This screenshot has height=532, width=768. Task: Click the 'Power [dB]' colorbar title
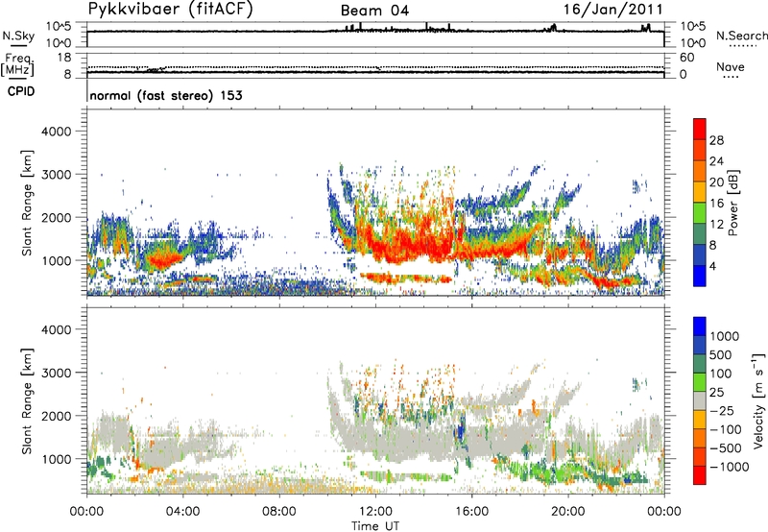click(733, 203)
